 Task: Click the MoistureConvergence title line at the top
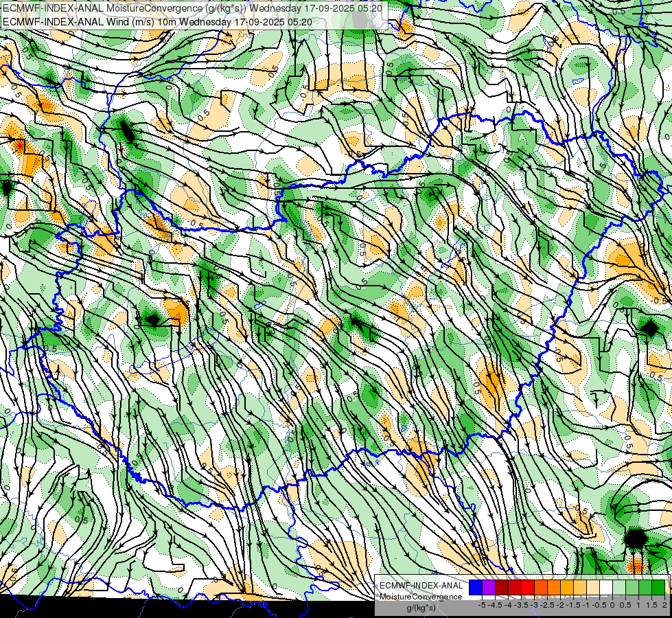192,8
